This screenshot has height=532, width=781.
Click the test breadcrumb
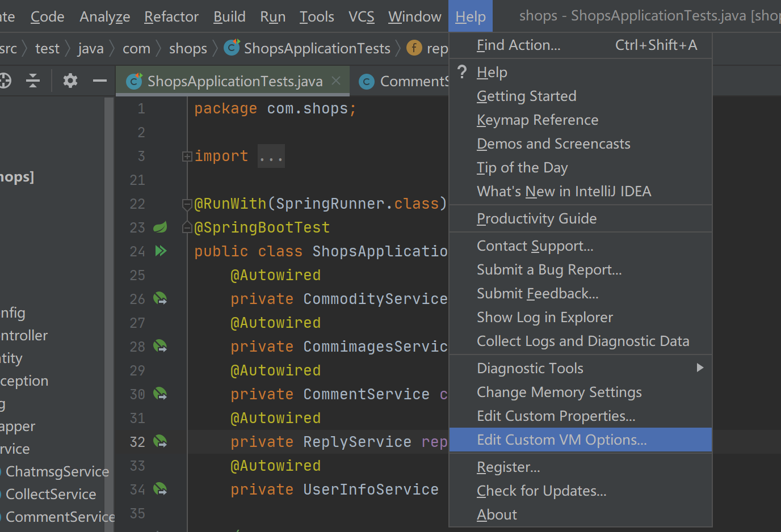47,48
